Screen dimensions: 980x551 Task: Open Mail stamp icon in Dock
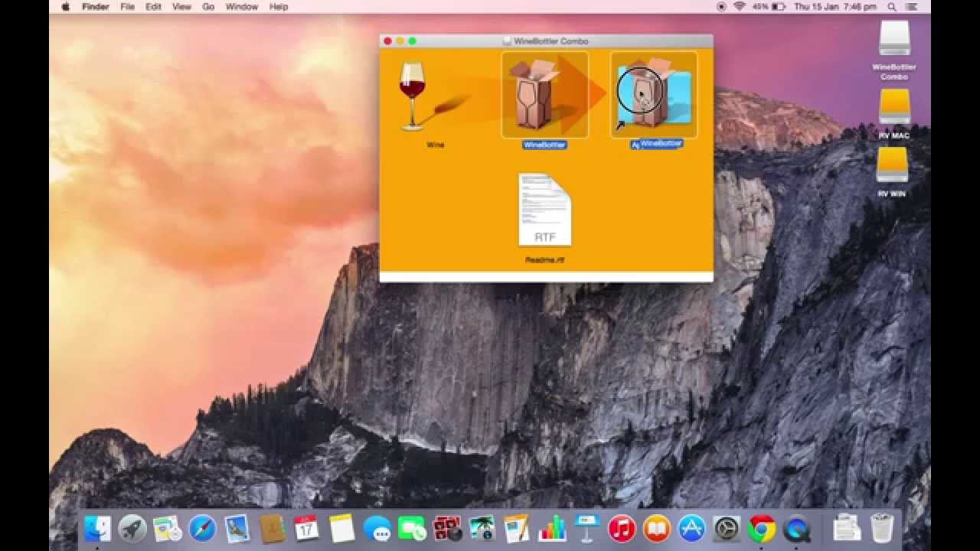[237, 529]
